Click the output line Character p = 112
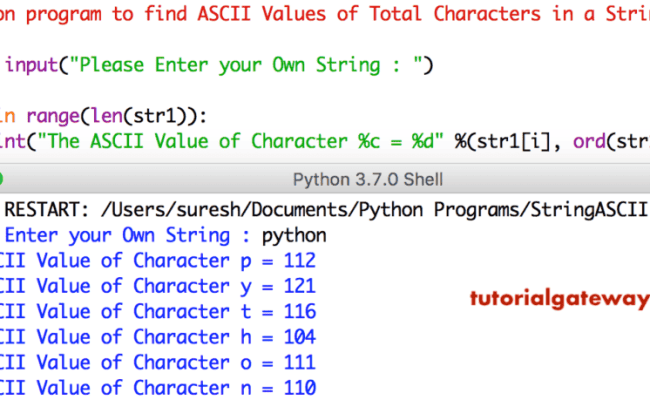650x400 pixels. click(158, 261)
